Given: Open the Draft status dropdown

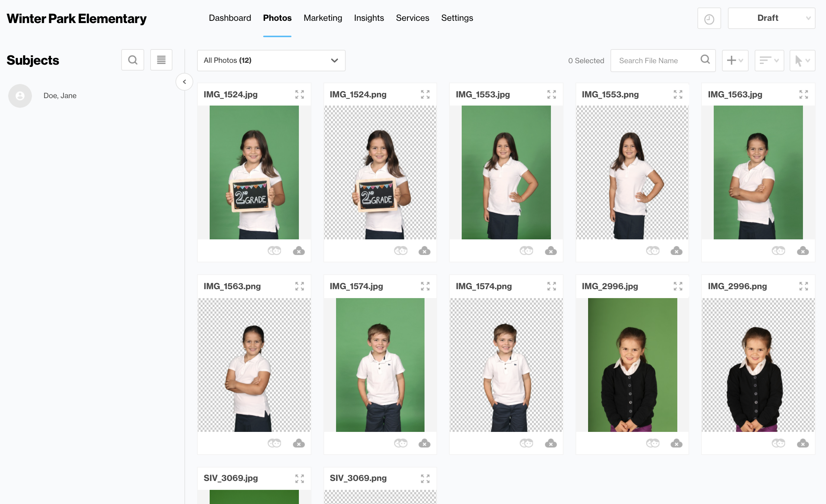Looking at the screenshot, I should point(771,18).
